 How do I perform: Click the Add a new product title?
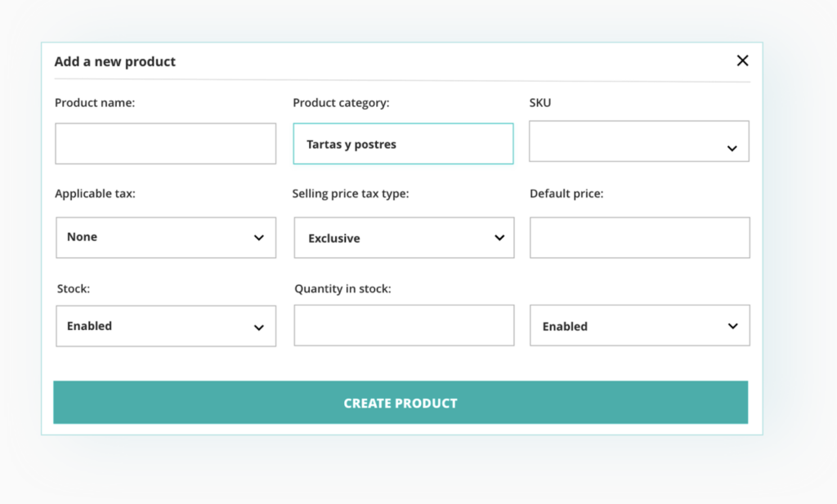coord(115,61)
